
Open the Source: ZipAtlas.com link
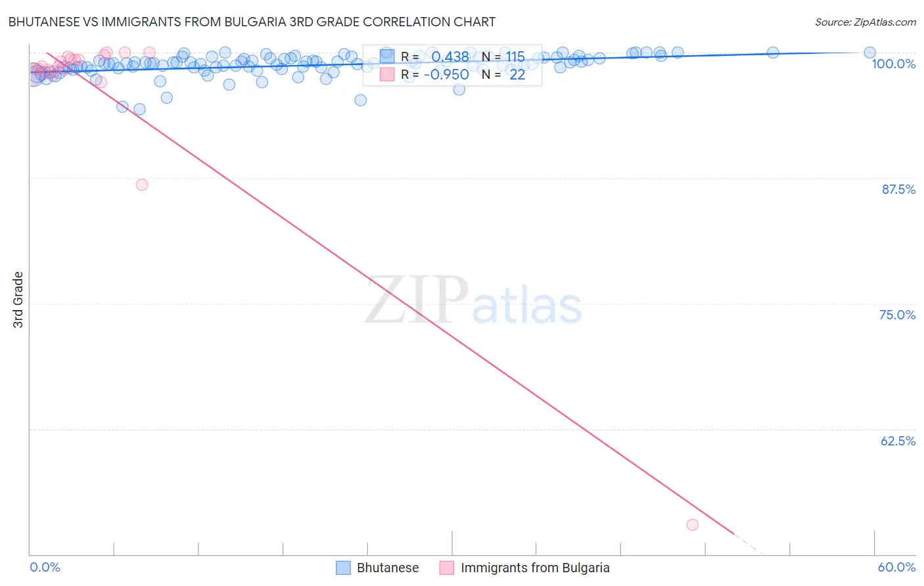(x=866, y=22)
